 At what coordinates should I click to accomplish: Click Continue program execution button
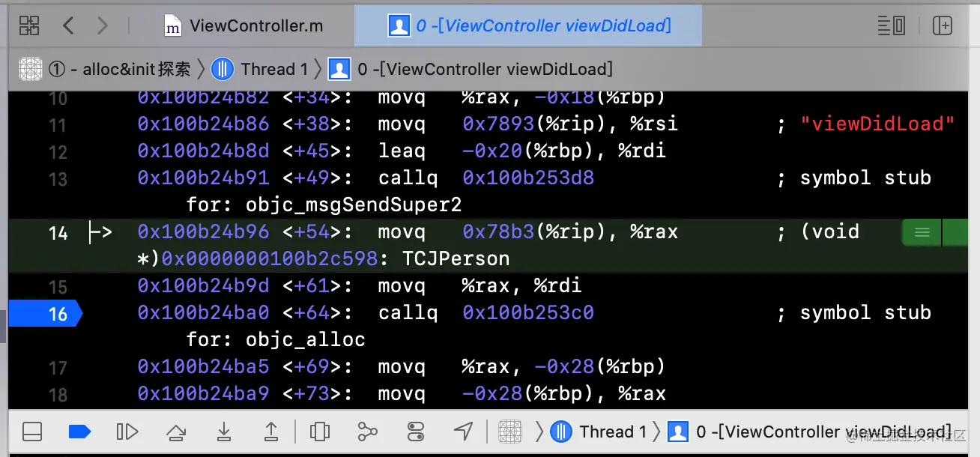[x=127, y=432]
